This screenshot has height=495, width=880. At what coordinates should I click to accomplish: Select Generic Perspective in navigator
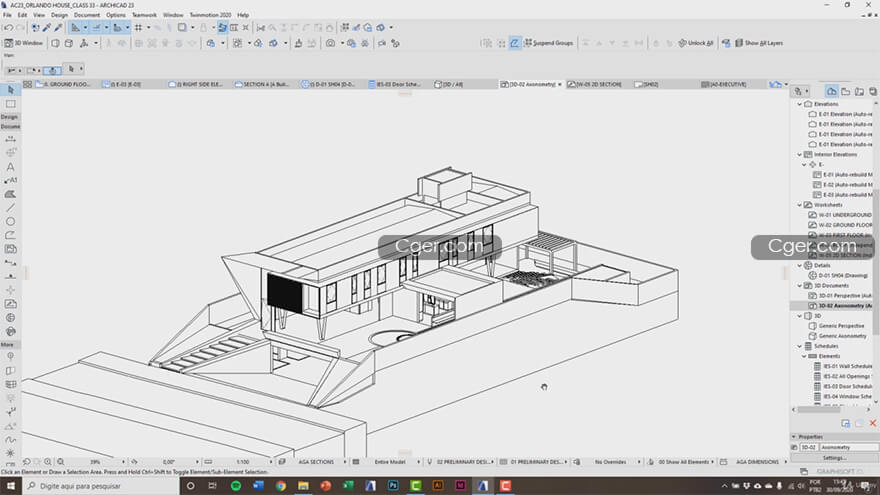(x=837, y=326)
